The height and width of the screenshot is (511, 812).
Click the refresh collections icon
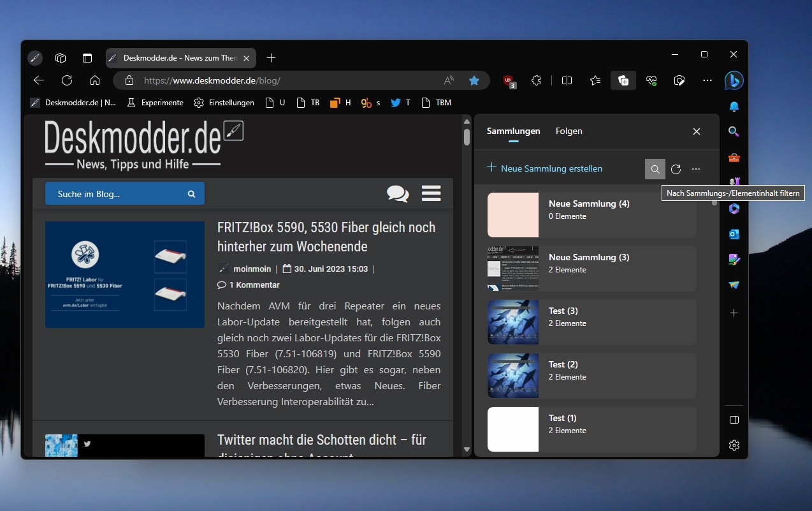[x=676, y=169]
